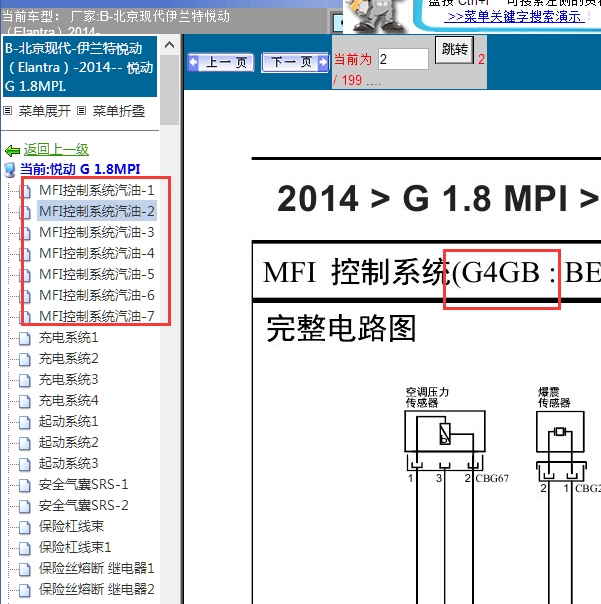Click the computer icon beside 当前:悦动
The image size is (601, 604).
point(10,169)
